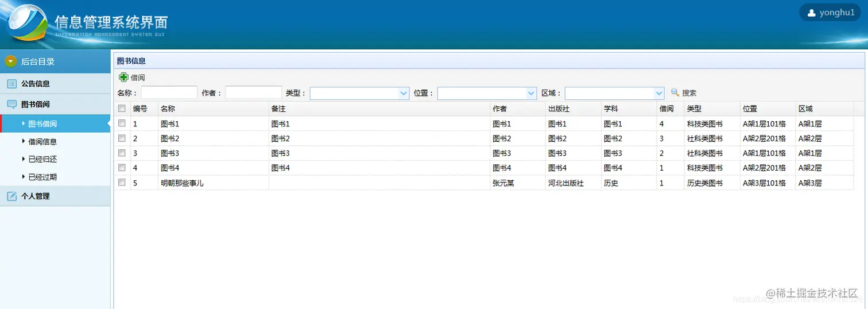This screenshot has height=309, width=868.
Task: Click the globe logo in header
Action: coord(27,23)
